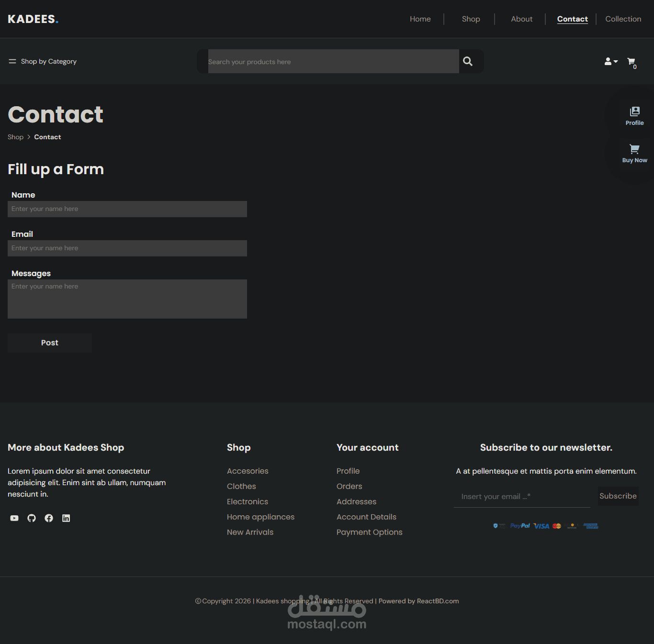This screenshot has height=644, width=654.
Task: Open the LinkedIn social icon
Action: point(66,518)
